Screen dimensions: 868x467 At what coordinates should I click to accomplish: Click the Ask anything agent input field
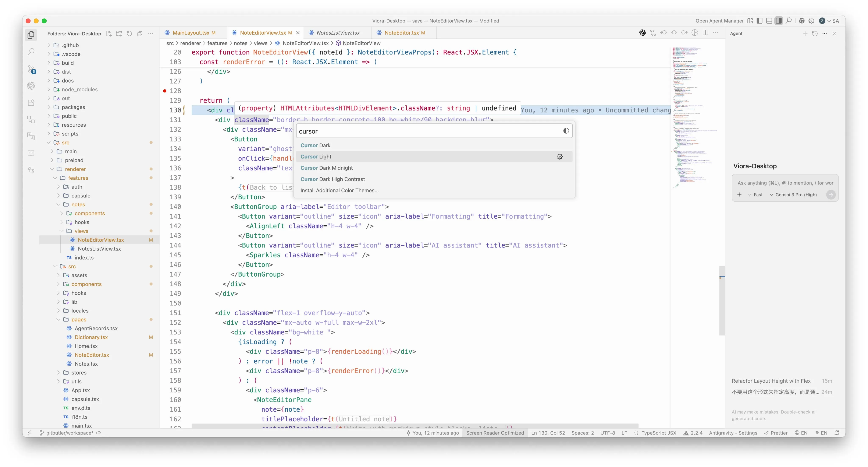coord(785,183)
